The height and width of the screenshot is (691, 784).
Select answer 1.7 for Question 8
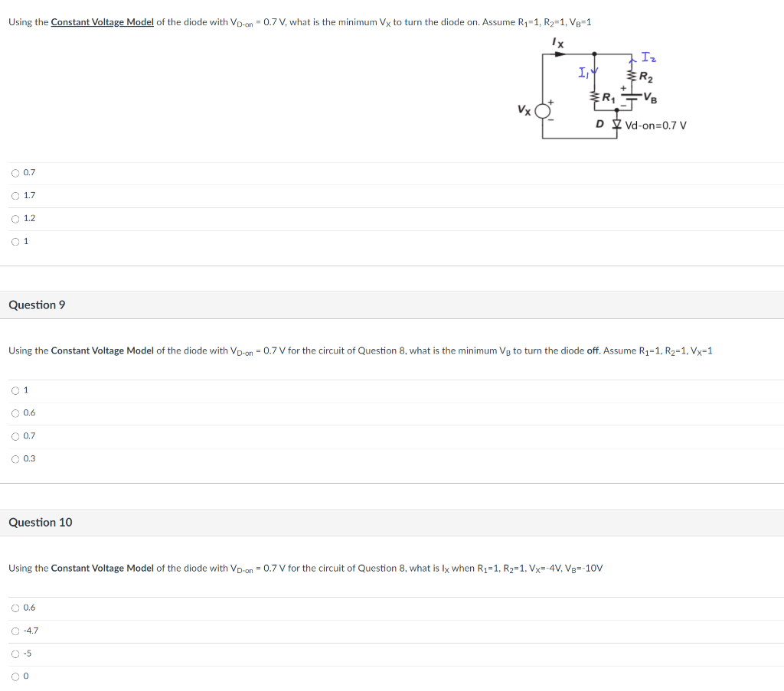click(x=15, y=195)
